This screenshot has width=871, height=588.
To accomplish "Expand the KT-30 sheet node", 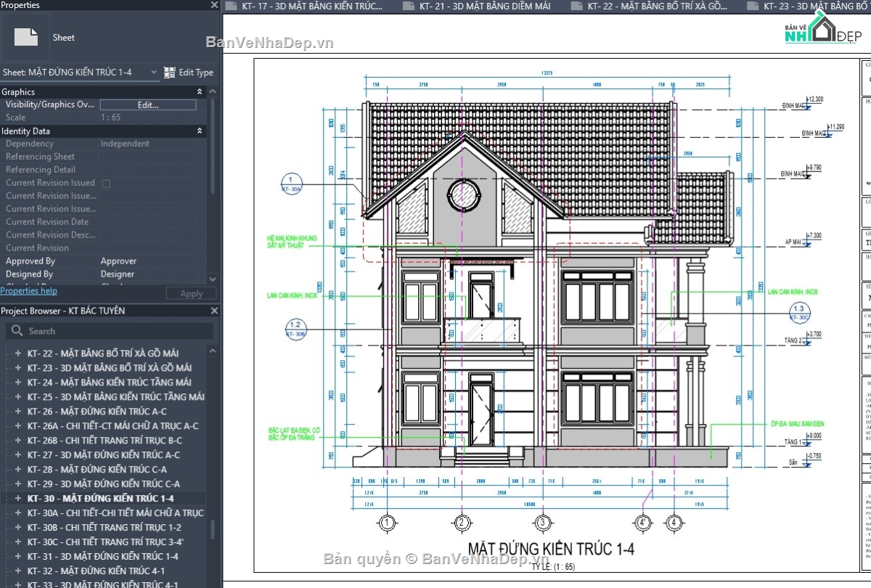I will pyautogui.click(x=18, y=499).
